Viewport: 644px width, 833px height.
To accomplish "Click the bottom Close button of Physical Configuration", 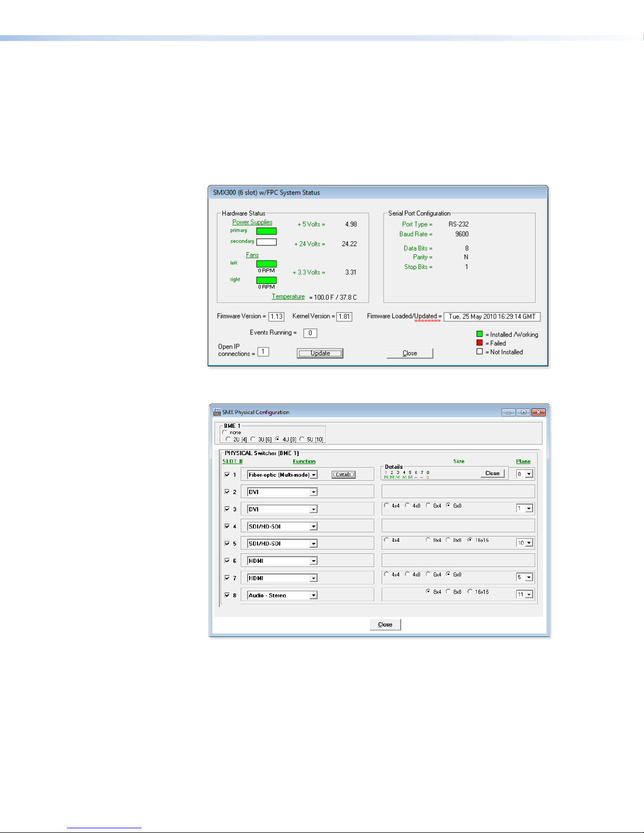I will [x=385, y=624].
